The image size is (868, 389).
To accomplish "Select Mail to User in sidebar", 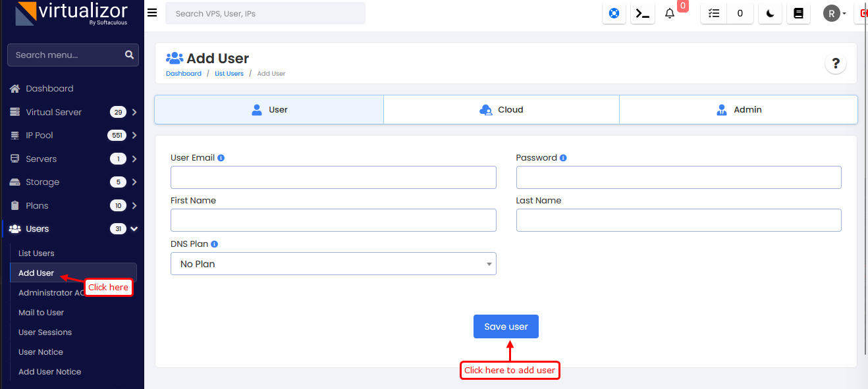I will (x=41, y=313).
